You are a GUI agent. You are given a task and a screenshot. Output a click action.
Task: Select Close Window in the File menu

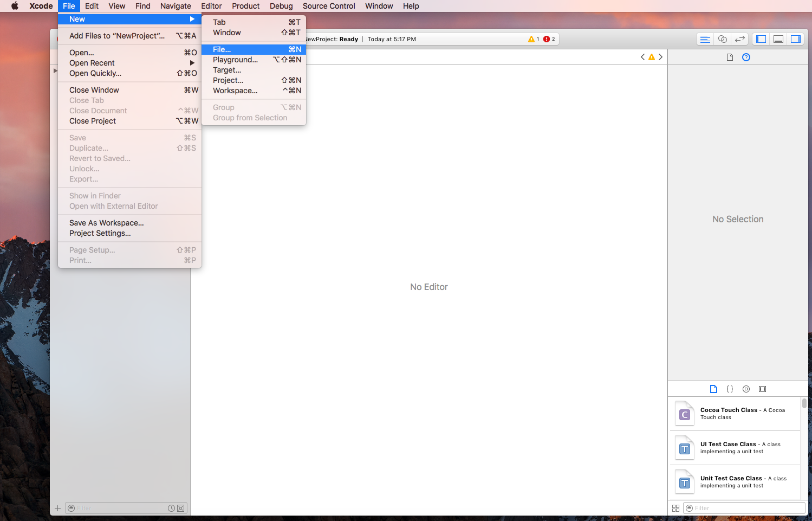pyautogui.click(x=129, y=90)
